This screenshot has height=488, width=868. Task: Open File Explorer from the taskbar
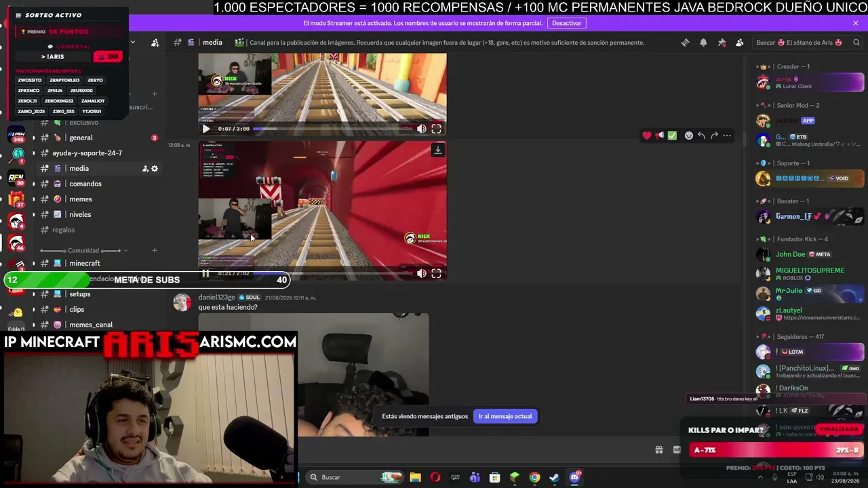point(416,477)
